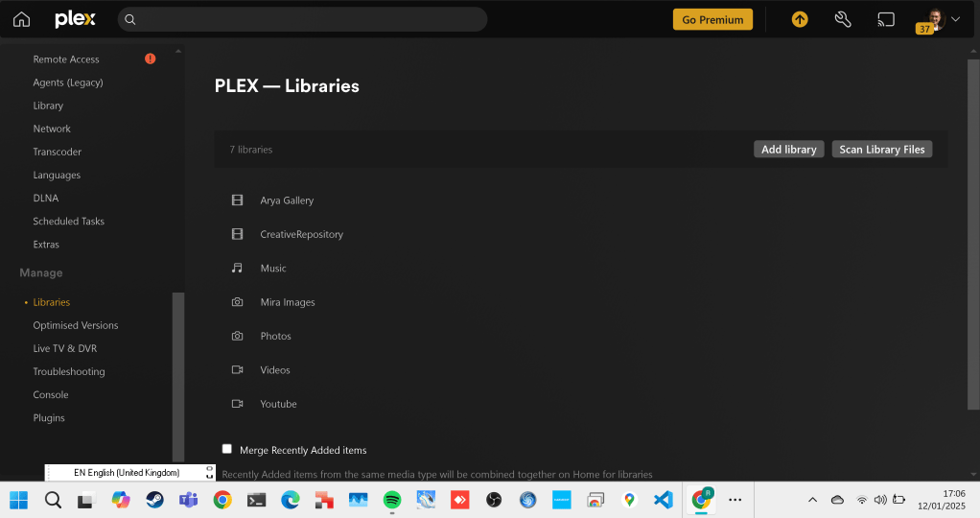Click main page vertical scrollbar

point(973,234)
